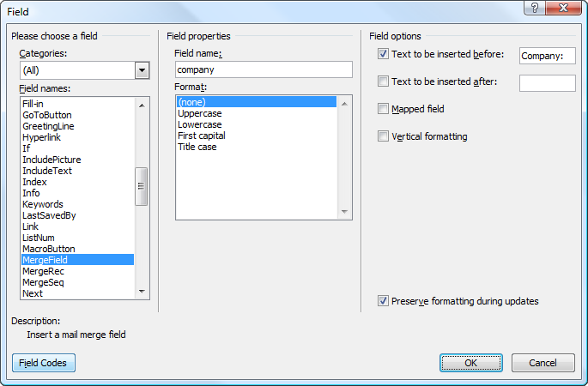Enable Text to be inserted after

(x=383, y=82)
